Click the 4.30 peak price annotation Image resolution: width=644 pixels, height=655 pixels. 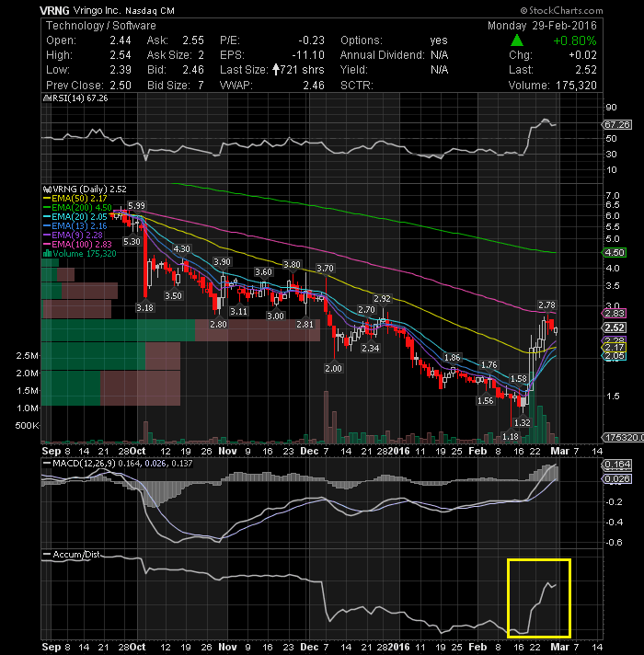pos(181,249)
